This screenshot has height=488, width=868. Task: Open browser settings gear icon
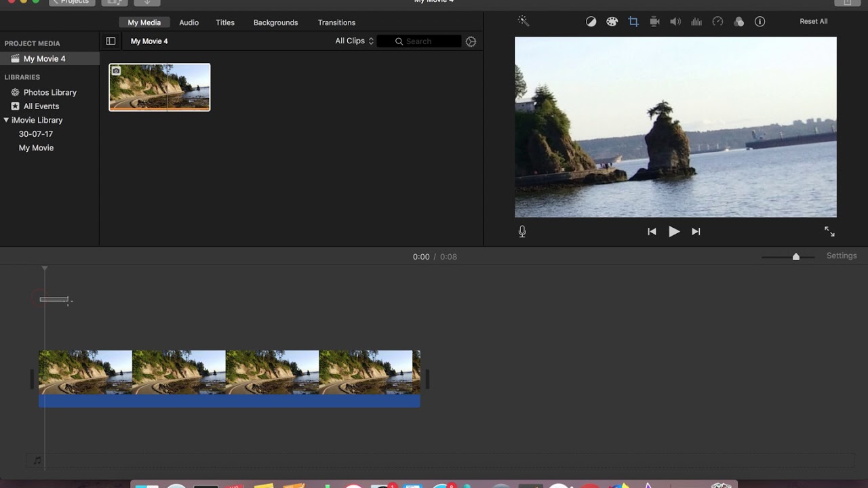471,41
